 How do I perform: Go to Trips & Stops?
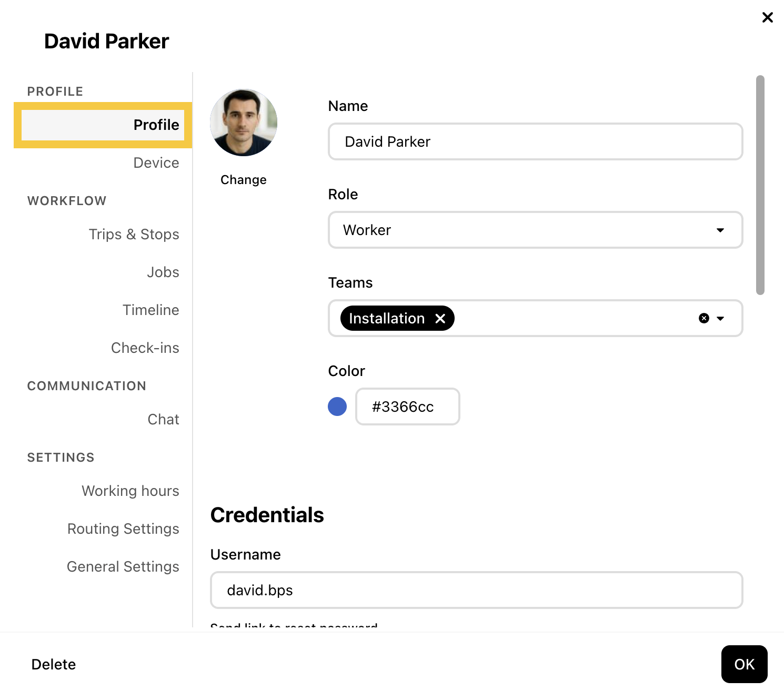pyautogui.click(x=134, y=235)
